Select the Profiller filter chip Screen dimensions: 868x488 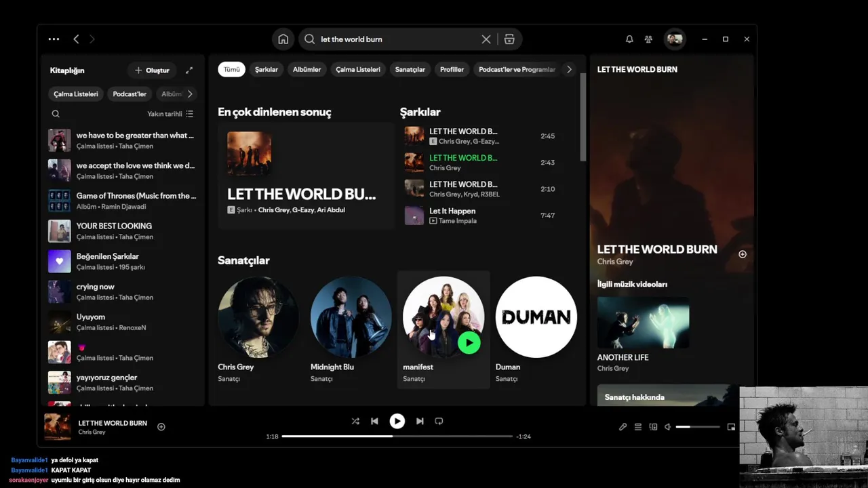pos(452,69)
